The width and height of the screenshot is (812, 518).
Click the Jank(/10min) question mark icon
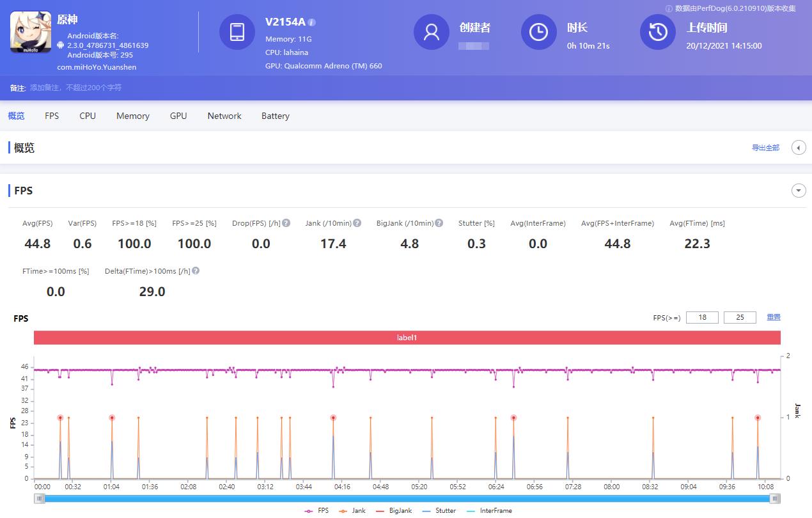point(356,223)
